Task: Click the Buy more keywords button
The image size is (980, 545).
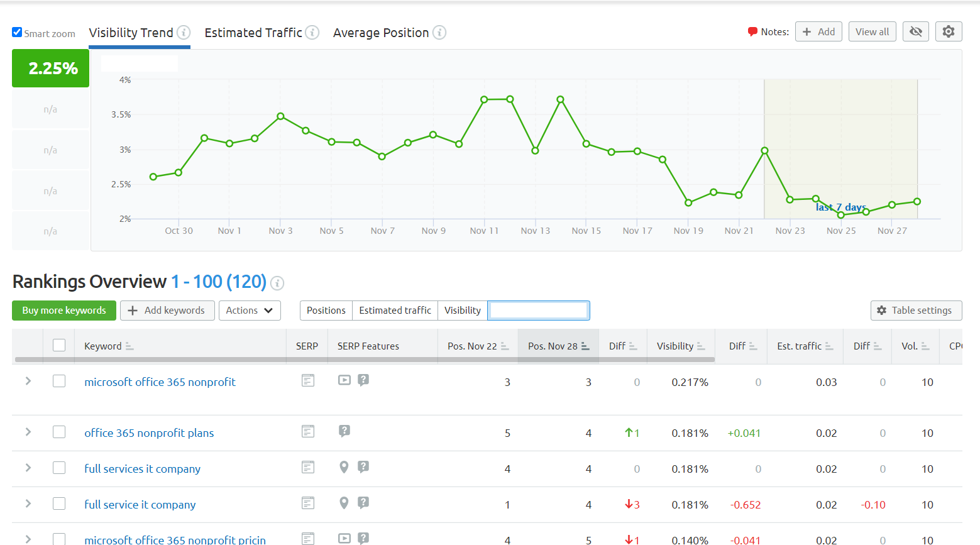Action: click(63, 310)
